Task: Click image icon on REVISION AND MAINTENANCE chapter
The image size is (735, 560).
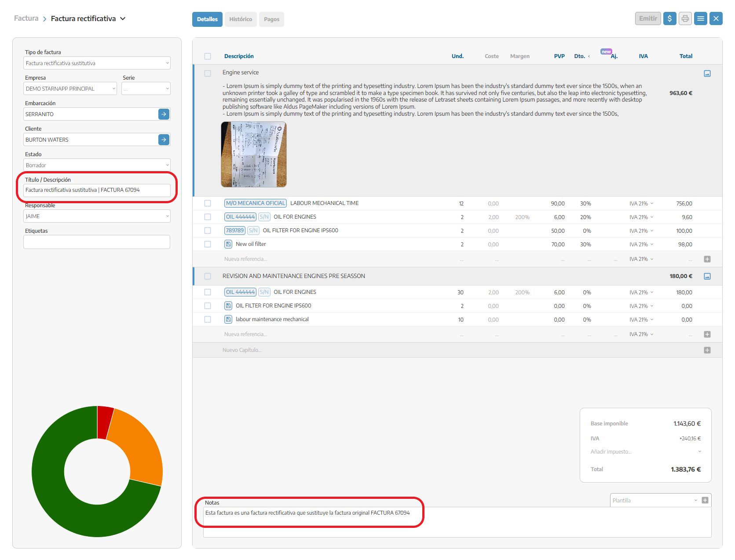Action: (707, 276)
